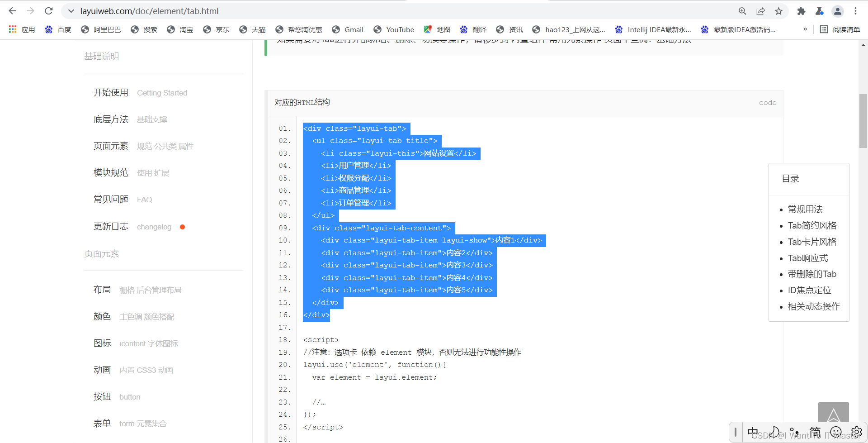Image resolution: width=868 pixels, height=443 pixels.
Task: Open 开始使用 Getting Started in sidebar
Action: pyautogui.click(x=140, y=93)
